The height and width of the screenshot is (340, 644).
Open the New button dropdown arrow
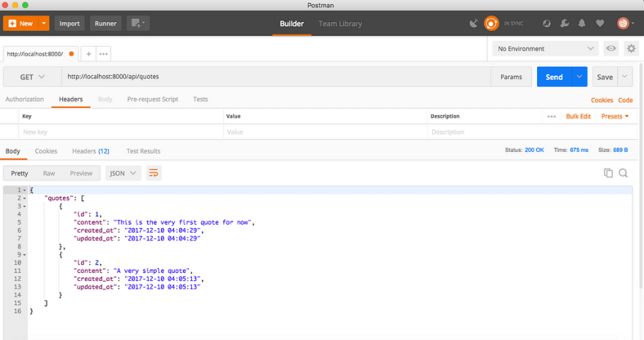43,23
